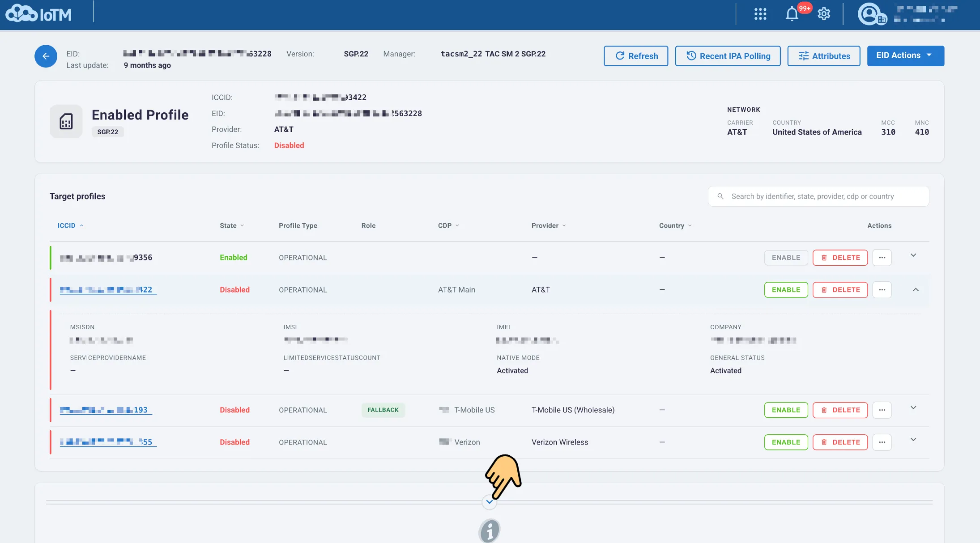The height and width of the screenshot is (543, 980).
Task: Click the red Disabled profile status
Action: point(289,145)
